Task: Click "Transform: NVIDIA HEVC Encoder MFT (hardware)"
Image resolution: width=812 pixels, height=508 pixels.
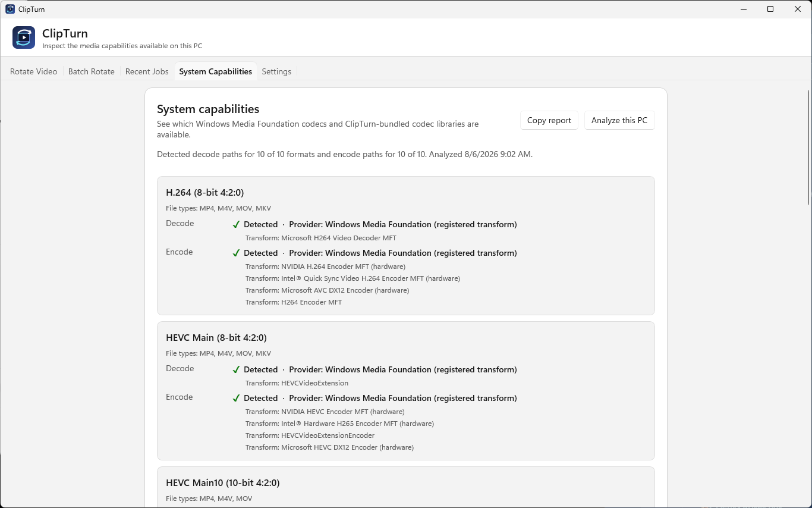Action: tap(325, 412)
